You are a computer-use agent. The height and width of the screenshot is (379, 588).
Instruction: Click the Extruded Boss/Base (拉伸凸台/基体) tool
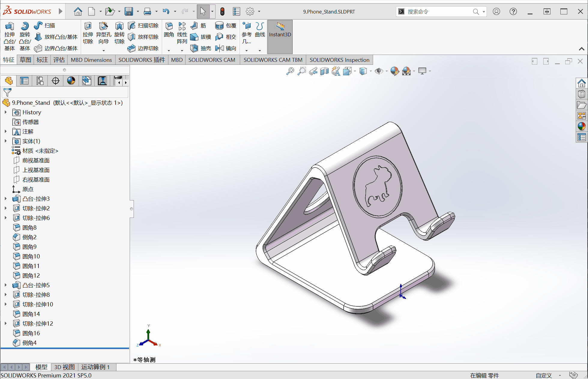[9, 36]
